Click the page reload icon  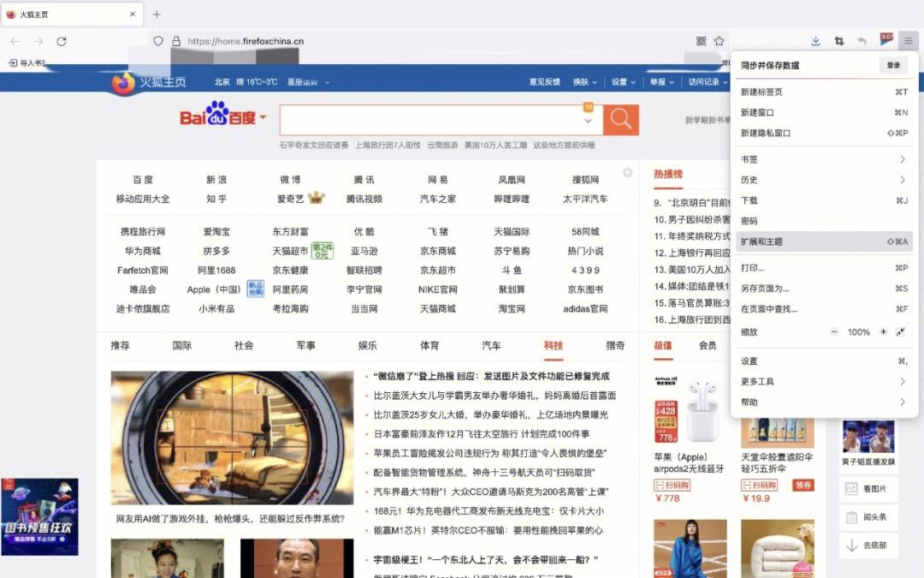coord(60,40)
